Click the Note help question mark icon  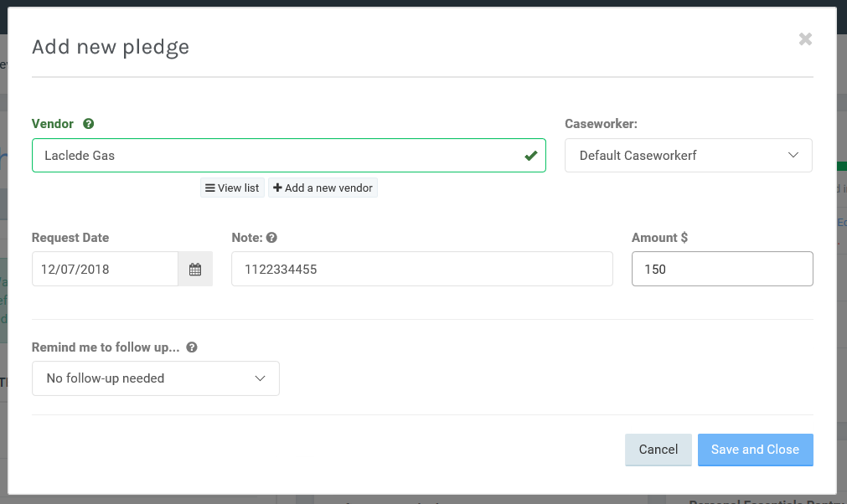pyautogui.click(x=271, y=238)
